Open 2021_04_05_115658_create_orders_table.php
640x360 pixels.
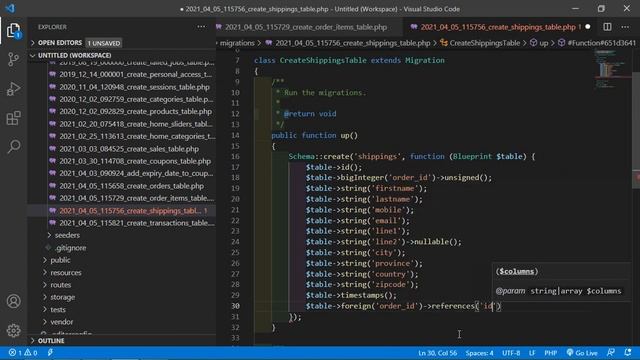131,186
